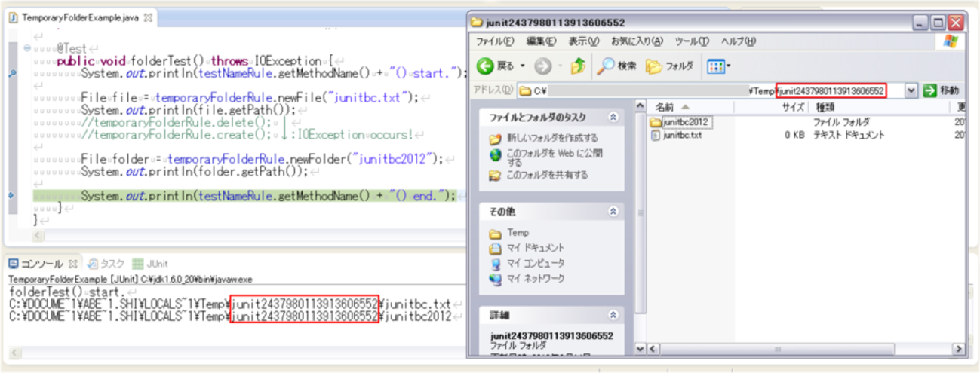Collapse the Other Places (その他) panel
Viewport: 980px width, 373px height.
click(x=613, y=212)
